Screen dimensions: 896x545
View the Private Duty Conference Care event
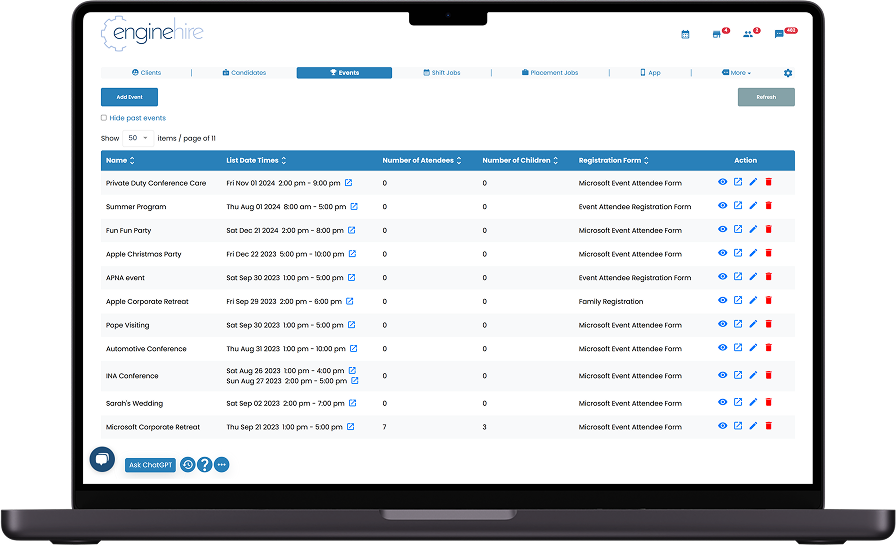(723, 182)
